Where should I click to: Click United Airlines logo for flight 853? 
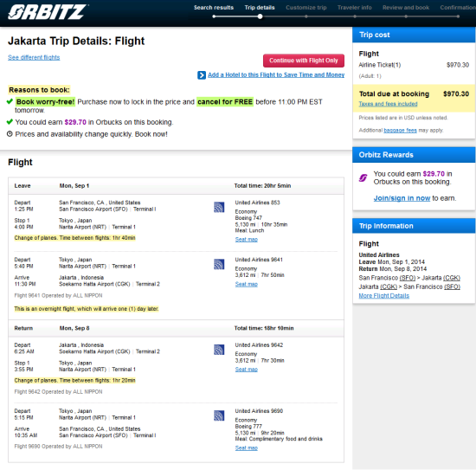[219, 207]
